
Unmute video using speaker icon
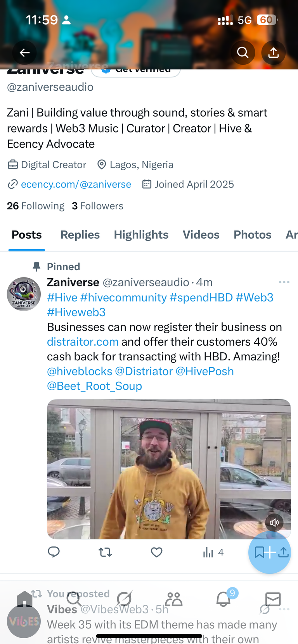pos(274,522)
